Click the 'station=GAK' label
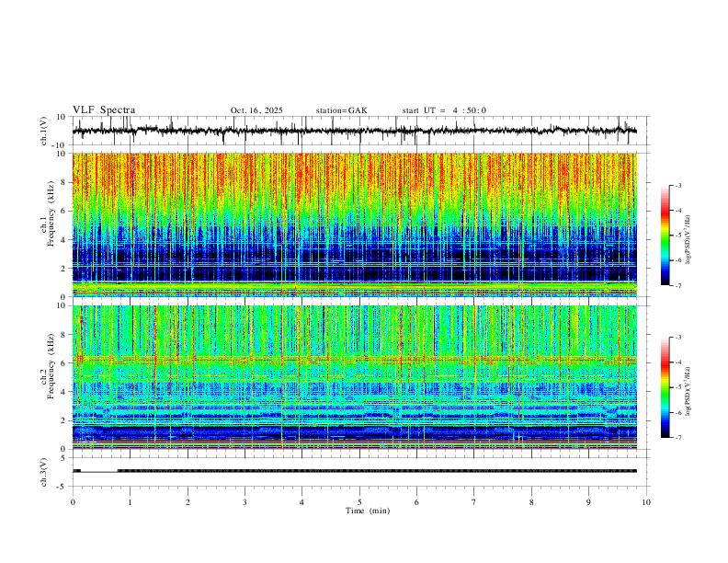 pos(341,110)
